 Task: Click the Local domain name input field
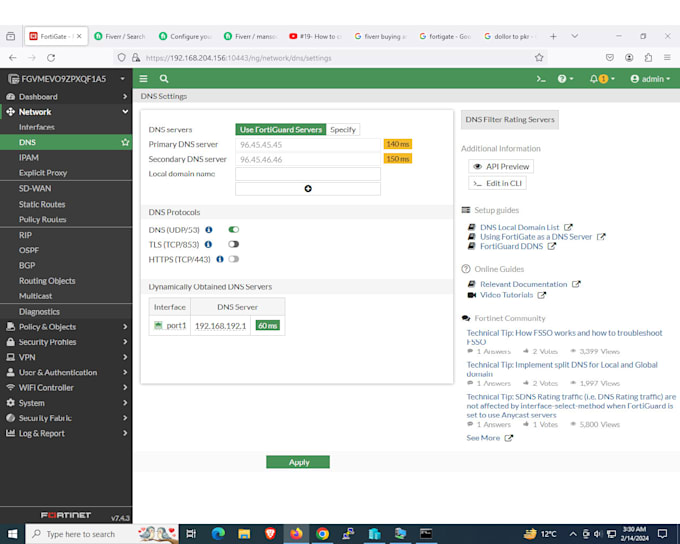(x=308, y=174)
